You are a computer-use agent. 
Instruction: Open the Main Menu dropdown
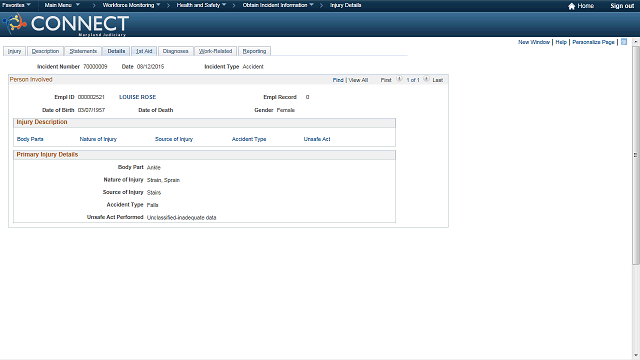point(62,5)
